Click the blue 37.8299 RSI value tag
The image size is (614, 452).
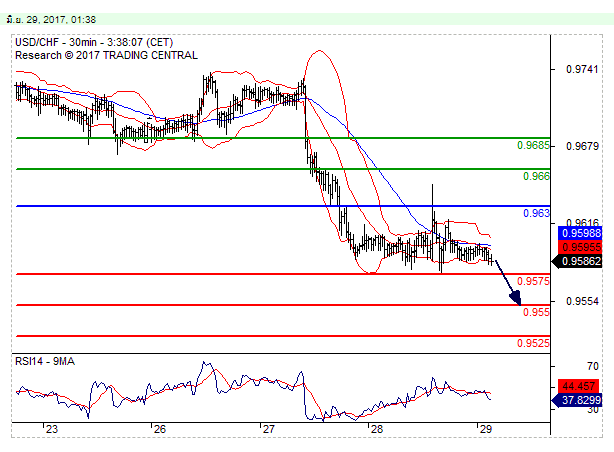[x=576, y=400]
